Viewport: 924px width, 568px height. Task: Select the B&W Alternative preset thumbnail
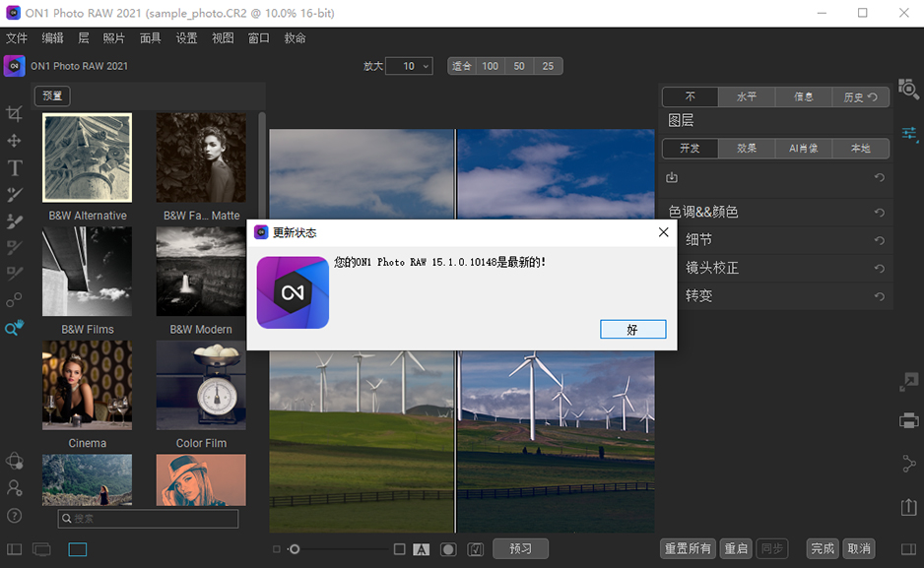[88, 158]
